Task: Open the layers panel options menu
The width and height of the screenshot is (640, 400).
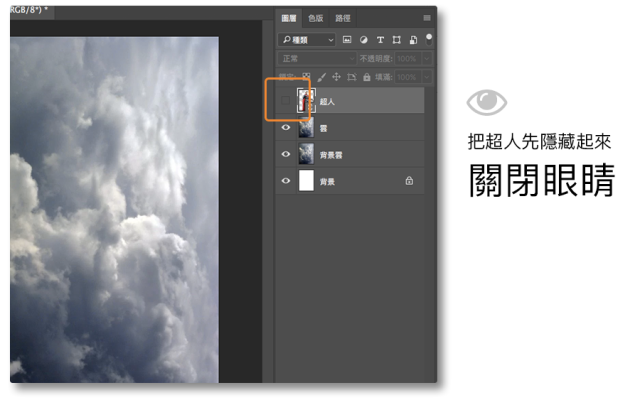Action: coord(427,18)
